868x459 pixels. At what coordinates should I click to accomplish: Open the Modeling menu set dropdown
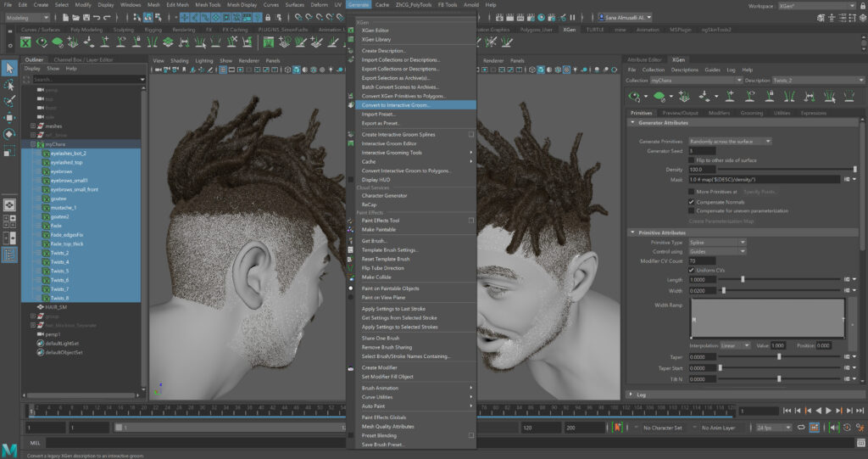(x=27, y=18)
